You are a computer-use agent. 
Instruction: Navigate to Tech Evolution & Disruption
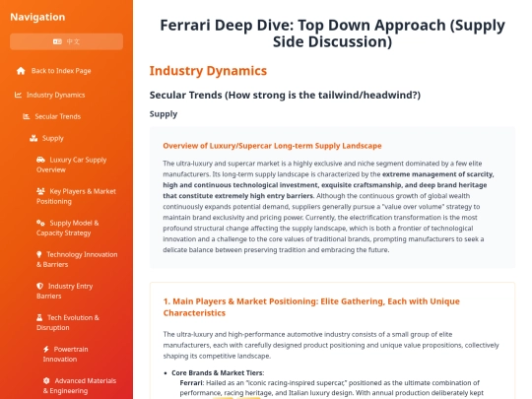click(x=68, y=323)
